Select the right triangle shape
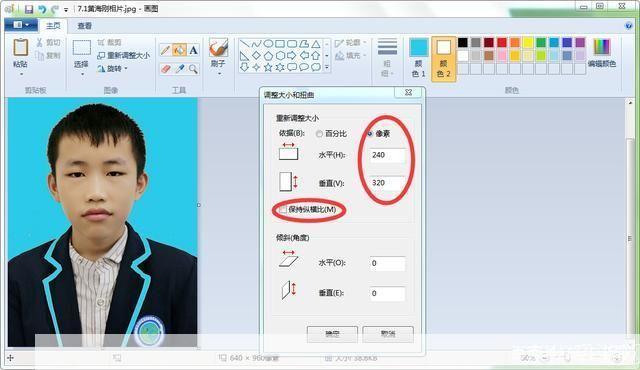Screen dimensions: 640x370 point(244,55)
